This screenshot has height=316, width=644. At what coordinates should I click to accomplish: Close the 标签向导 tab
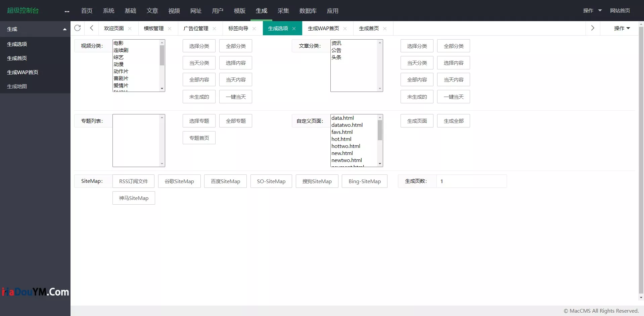(x=254, y=29)
